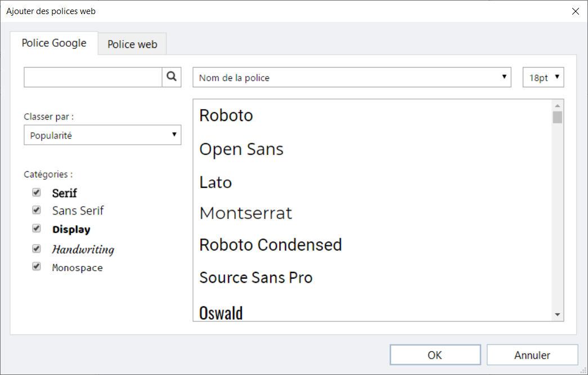
Task: Switch to the Police web tab
Action: click(x=132, y=44)
